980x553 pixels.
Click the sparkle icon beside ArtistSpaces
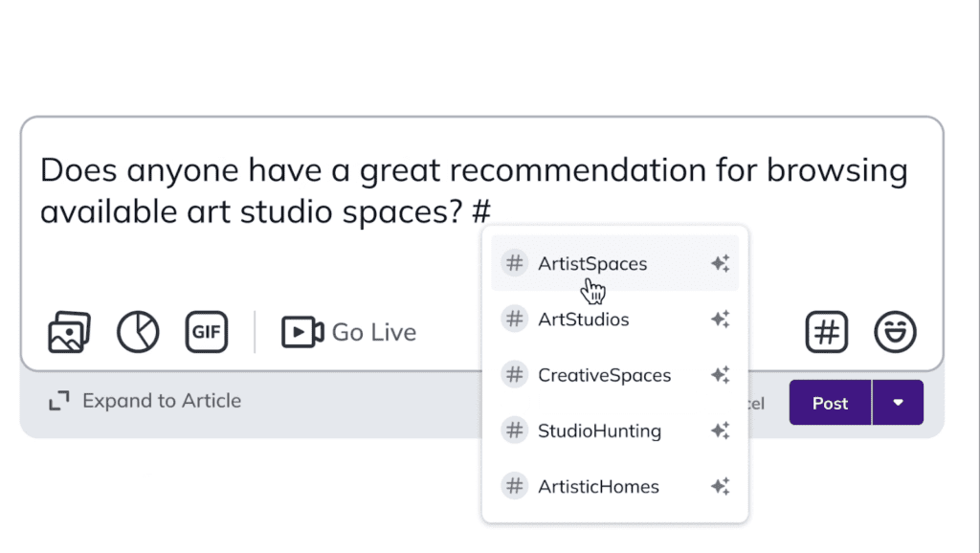point(720,263)
